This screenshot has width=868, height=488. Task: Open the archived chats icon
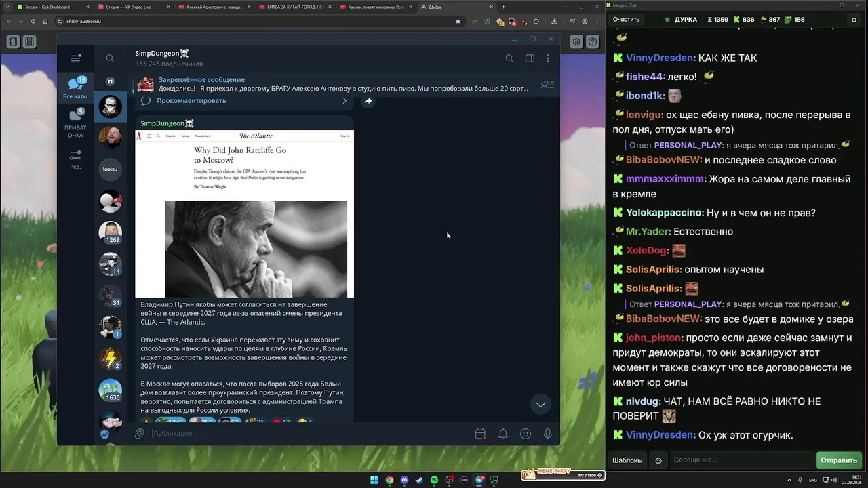coord(110,81)
